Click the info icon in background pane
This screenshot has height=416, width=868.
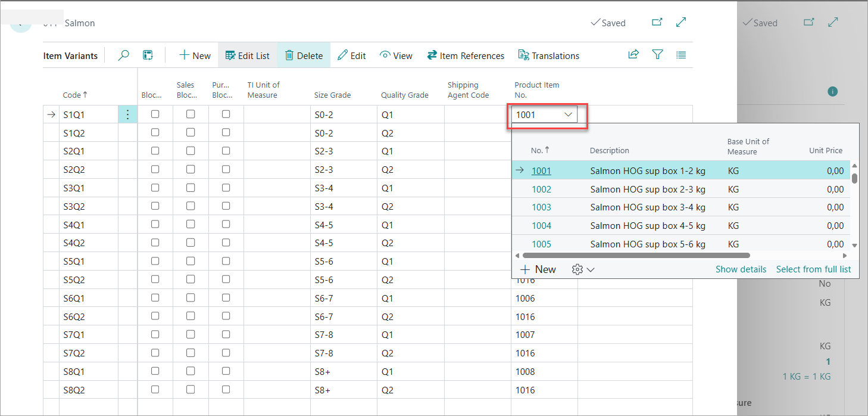point(833,91)
